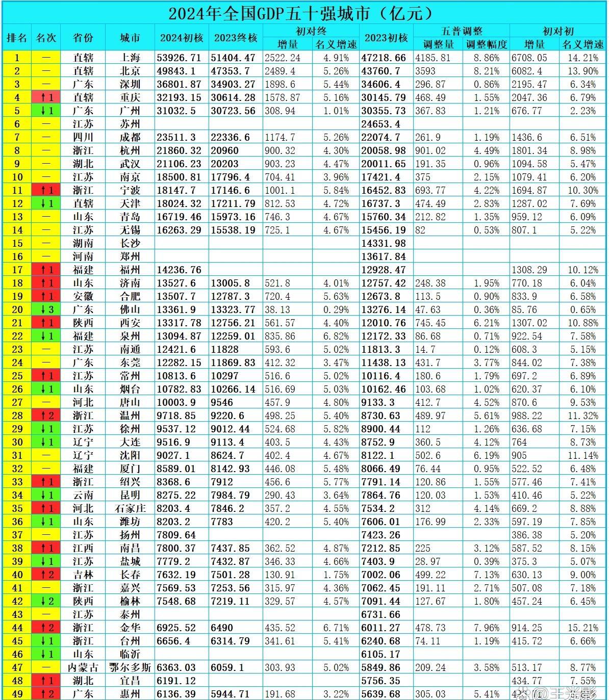The image size is (609, 700).
Task: Click the value 13617.84 in 郑州 row
Action: pyautogui.click(x=384, y=256)
